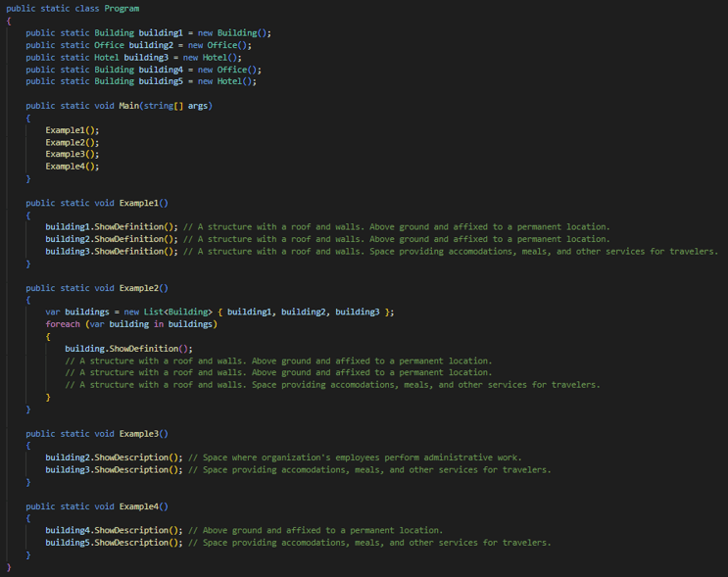Click 'building4.ShowDescription();' in Example4

click(x=114, y=531)
